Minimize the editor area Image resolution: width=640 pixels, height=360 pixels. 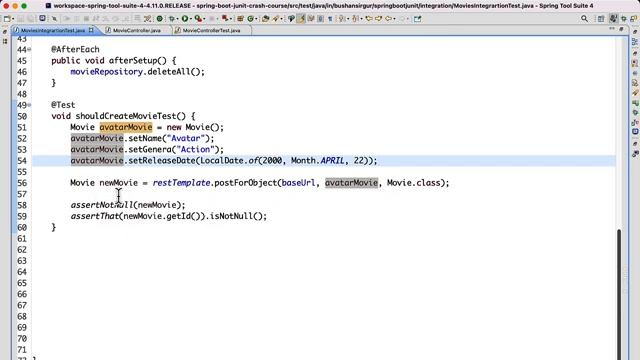(x=612, y=29)
